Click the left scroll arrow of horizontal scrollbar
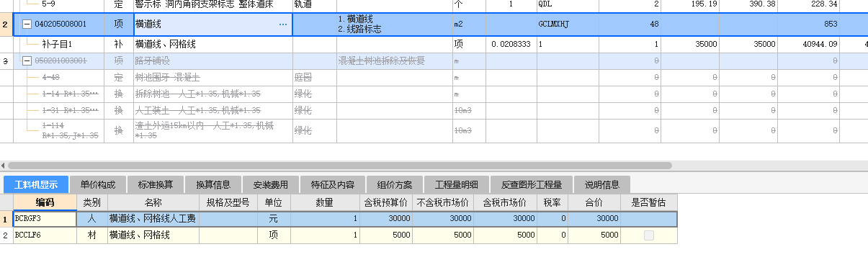Screen dimensions: 868x270 pyautogui.click(x=4, y=166)
